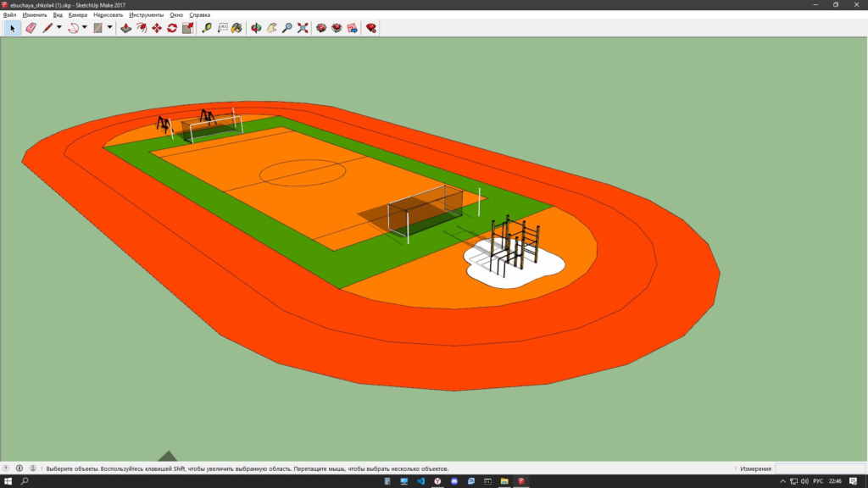868x488 pixels.
Task: Click the Измерения measurements input box
Action: click(x=820, y=469)
